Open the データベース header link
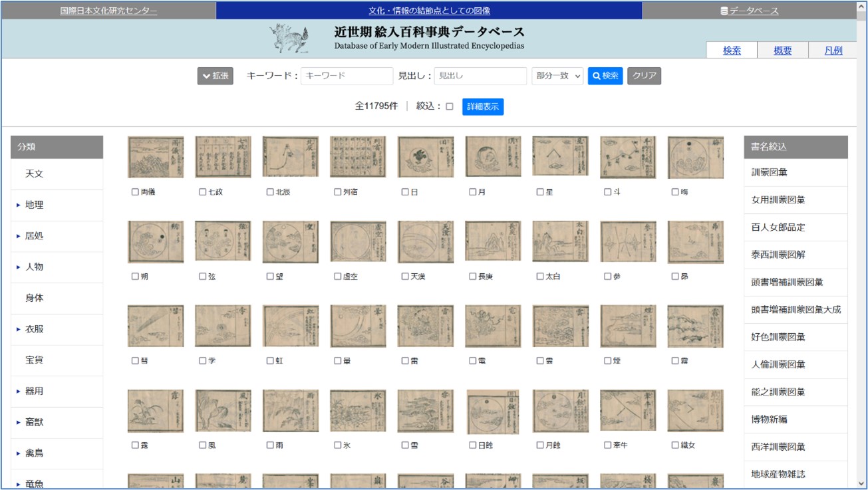868x490 pixels. tap(750, 11)
